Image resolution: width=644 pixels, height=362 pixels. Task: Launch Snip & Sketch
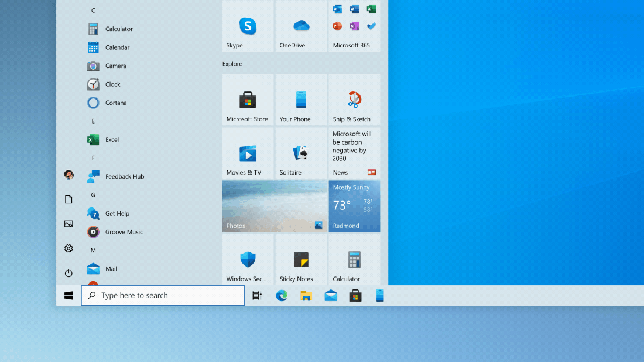(x=353, y=100)
